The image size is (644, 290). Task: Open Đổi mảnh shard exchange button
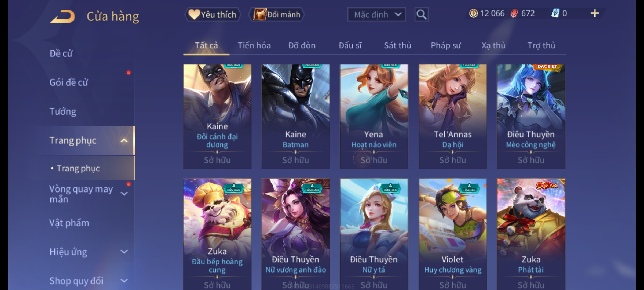click(277, 15)
